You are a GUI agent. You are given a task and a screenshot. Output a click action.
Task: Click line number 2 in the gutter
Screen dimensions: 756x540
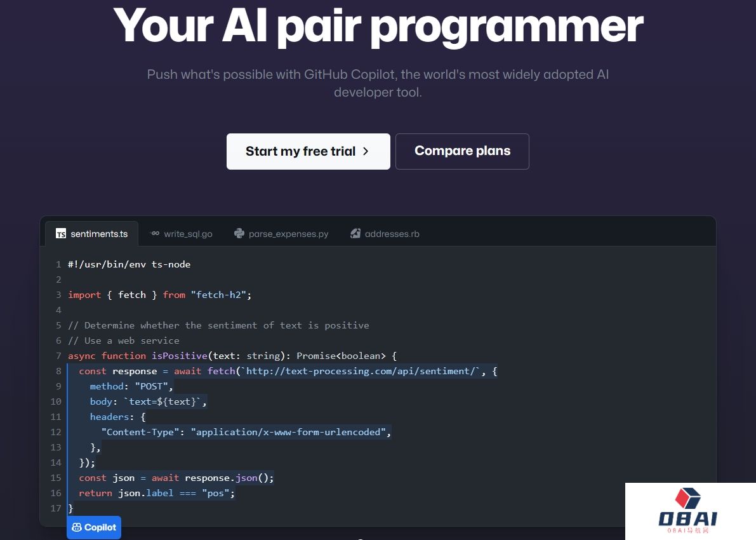58,280
